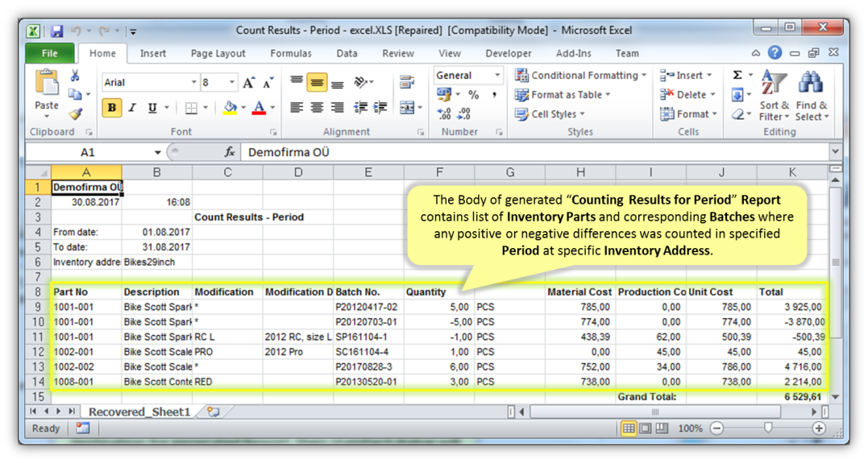Screen dimensions: 868x463
Task: Open the font size dropdown
Action: tap(232, 82)
